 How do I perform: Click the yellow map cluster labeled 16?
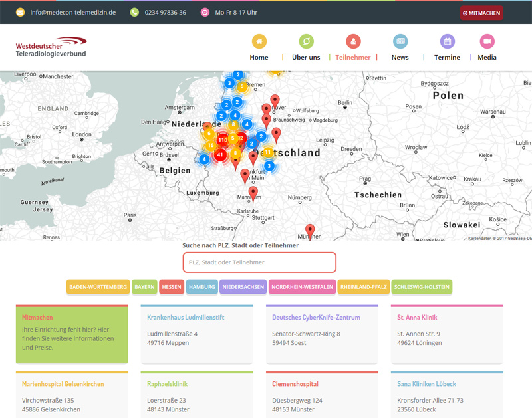click(211, 145)
